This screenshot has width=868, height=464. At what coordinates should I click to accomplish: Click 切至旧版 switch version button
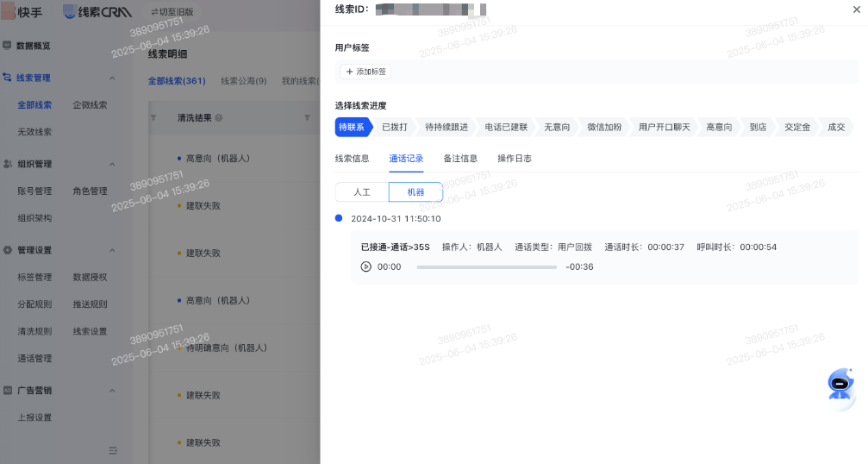(x=172, y=11)
